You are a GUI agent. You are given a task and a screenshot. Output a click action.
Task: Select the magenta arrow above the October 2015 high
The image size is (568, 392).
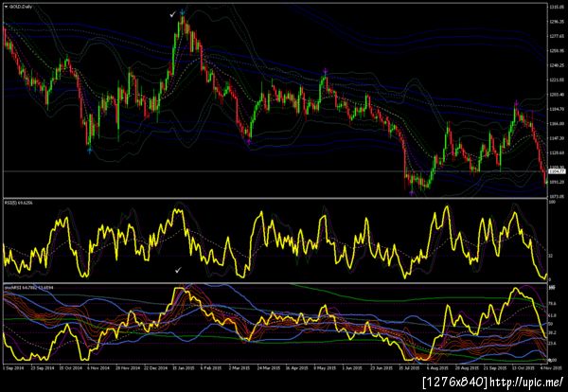tap(516, 103)
